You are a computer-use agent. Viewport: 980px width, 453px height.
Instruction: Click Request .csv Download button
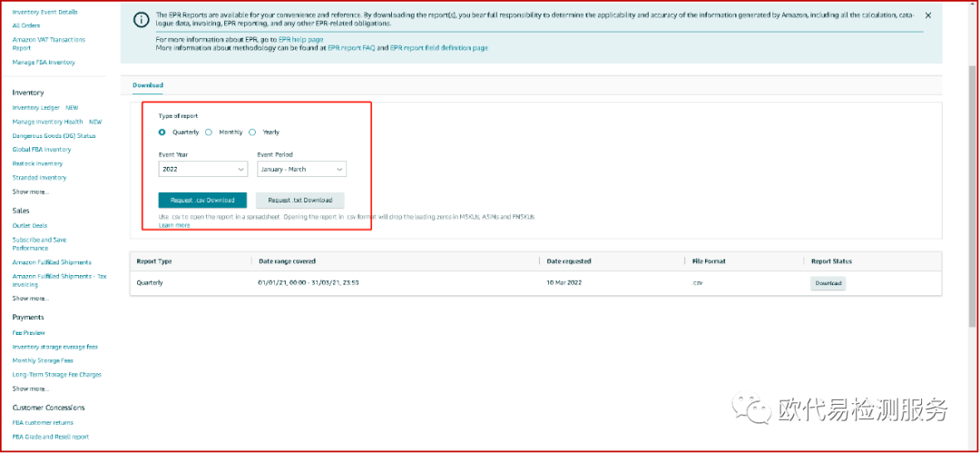tap(202, 201)
